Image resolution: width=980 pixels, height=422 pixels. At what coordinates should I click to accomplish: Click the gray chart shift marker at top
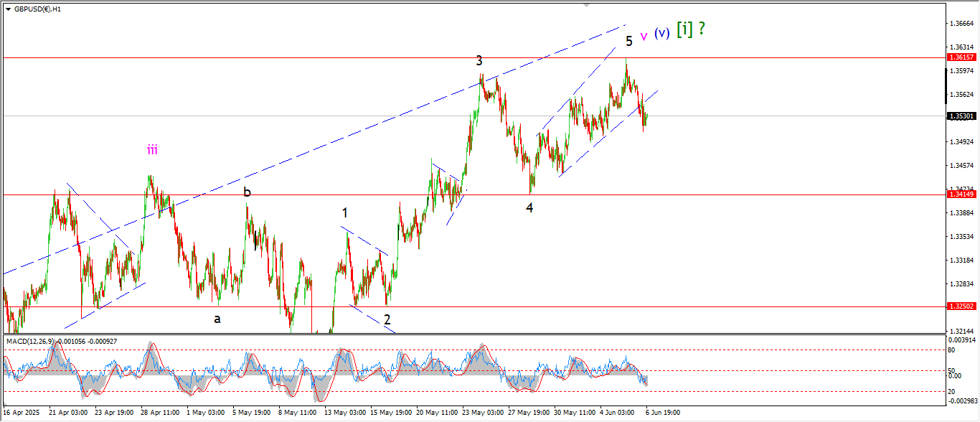tap(588, 5)
